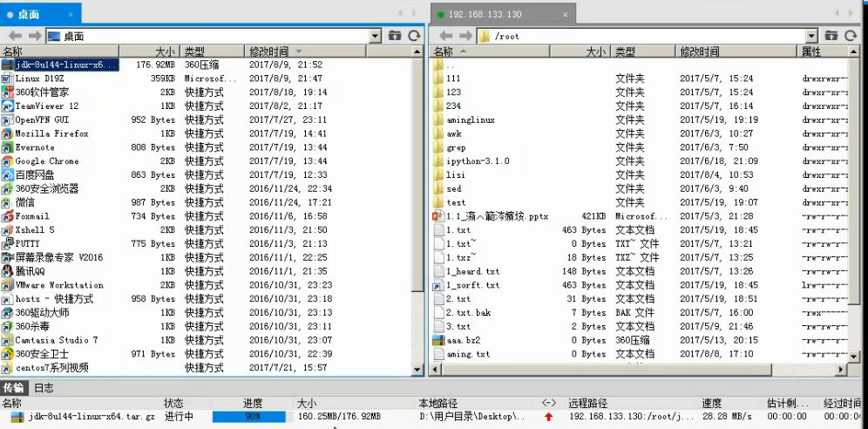
Task: Sort remote files by 属性 column
Action: point(823,51)
